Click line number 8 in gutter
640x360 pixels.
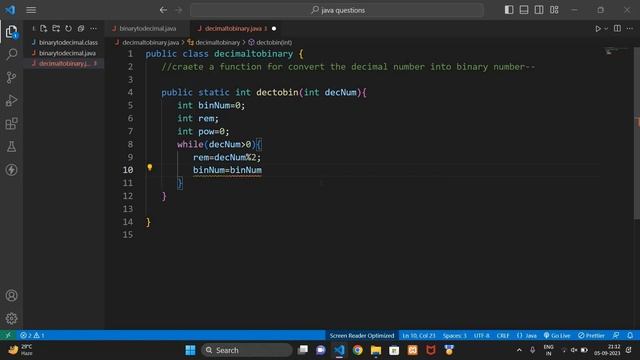(x=130, y=144)
